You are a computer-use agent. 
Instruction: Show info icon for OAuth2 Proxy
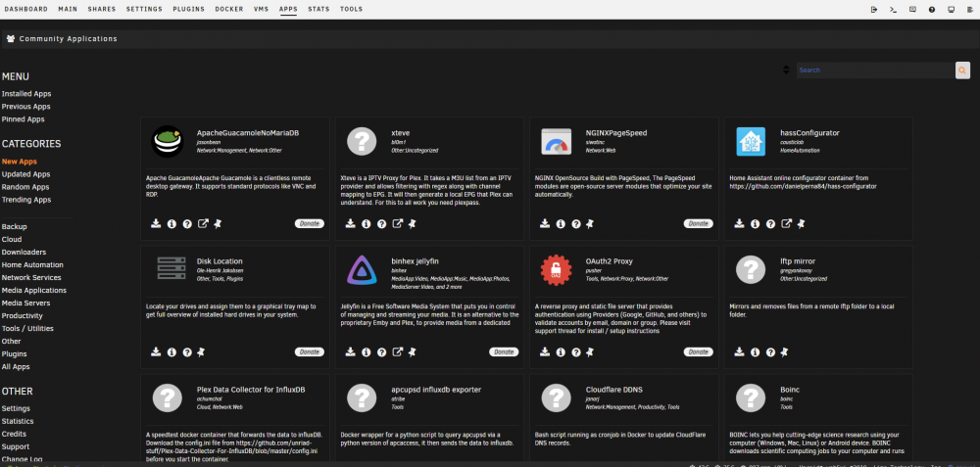pos(561,352)
